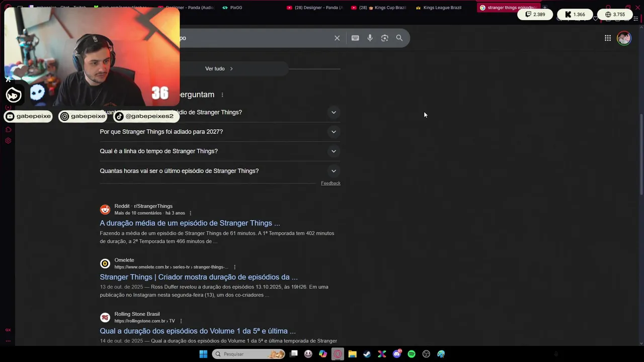Click 'Mais de 10 comentários' text
Screen dimensions: 644x362
[x=138, y=213]
